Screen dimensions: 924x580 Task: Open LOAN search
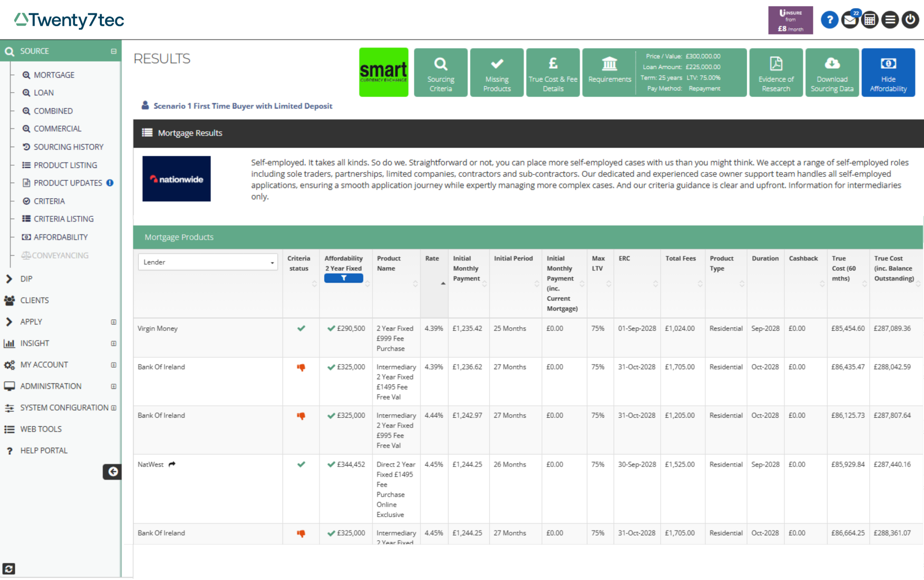click(38, 92)
